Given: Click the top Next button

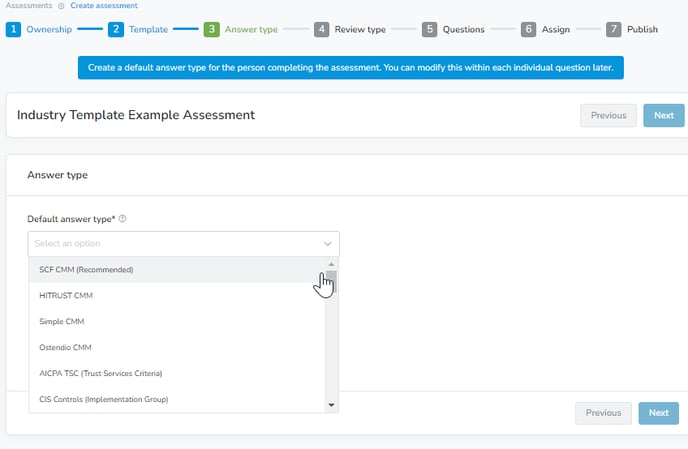Looking at the screenshot, I should click(663, 115).
